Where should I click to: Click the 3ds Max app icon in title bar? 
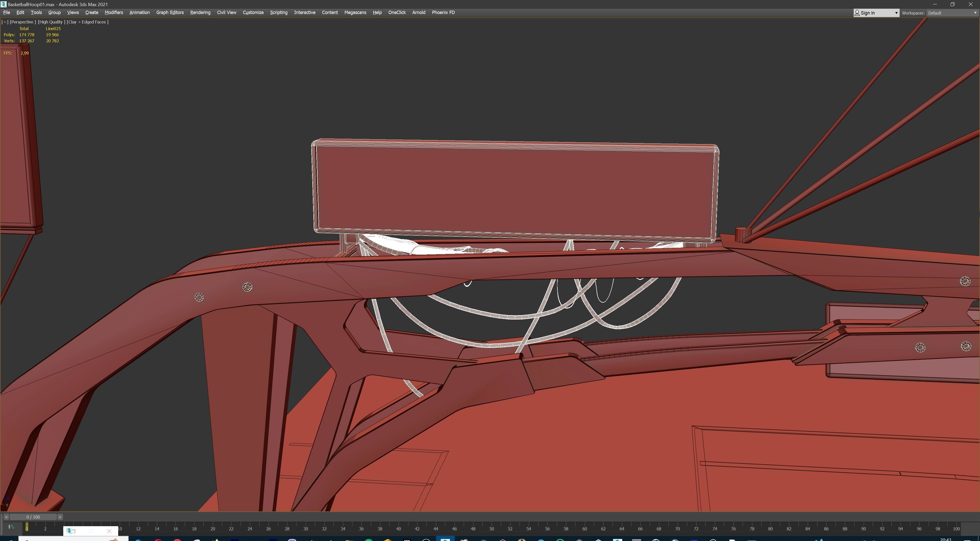click(x=3, y=4)
